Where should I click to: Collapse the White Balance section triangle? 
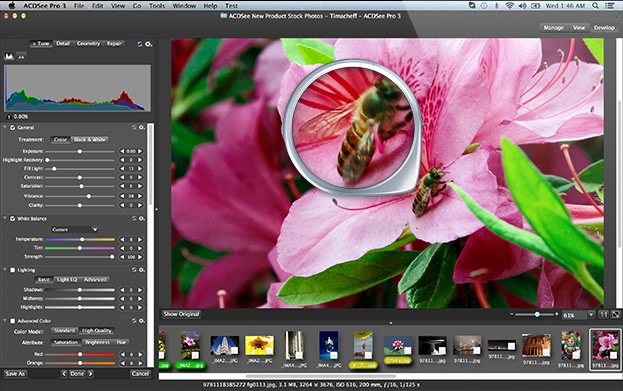click(5, 219)
